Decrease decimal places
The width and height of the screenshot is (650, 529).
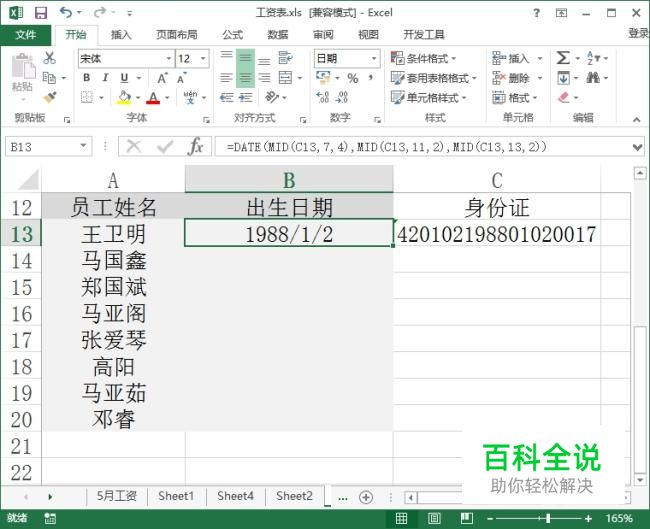point(342,97)
